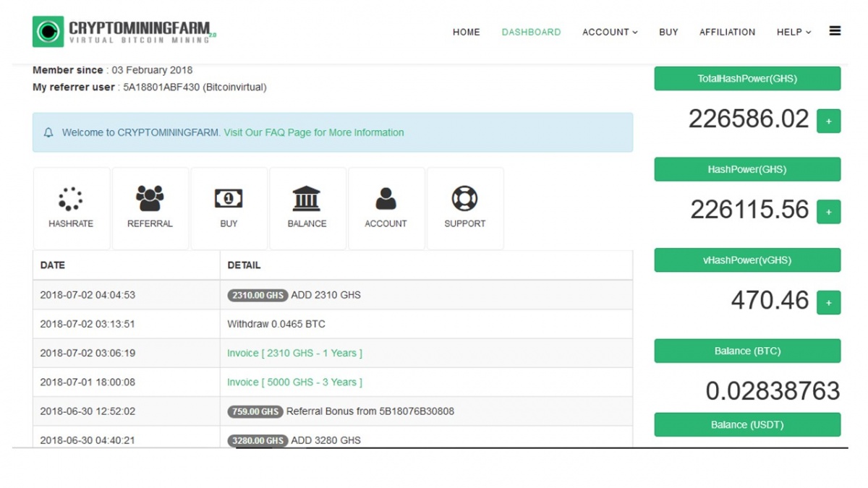
Task: Click Referral Bonus from 5B18076B30808 text
Action: click(x=370, y=411)
